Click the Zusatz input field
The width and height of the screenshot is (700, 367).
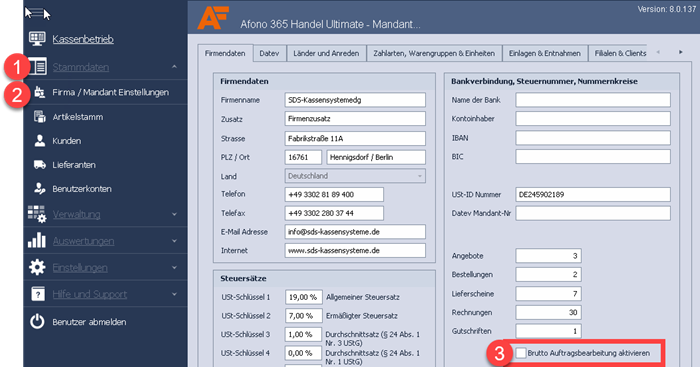355,119
